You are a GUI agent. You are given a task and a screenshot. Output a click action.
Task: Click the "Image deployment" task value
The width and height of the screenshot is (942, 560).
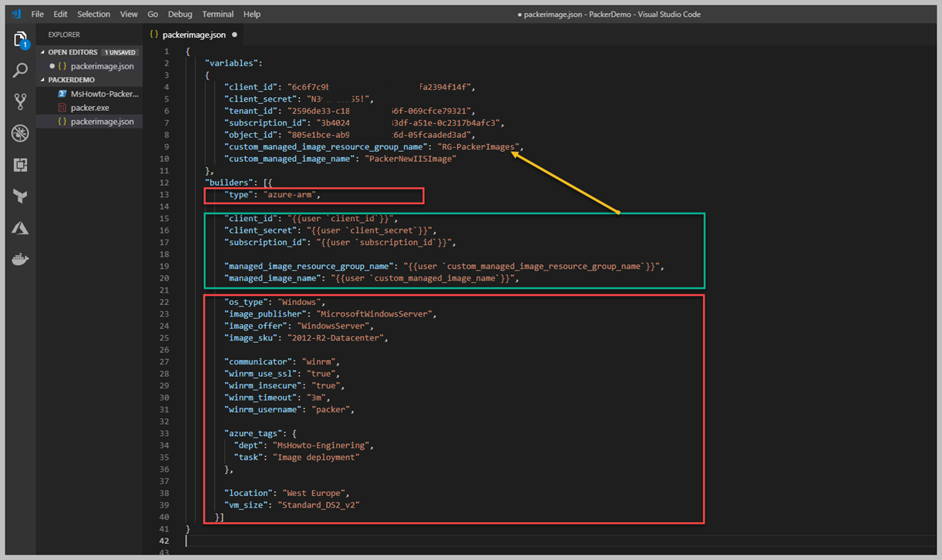(317, 458)
